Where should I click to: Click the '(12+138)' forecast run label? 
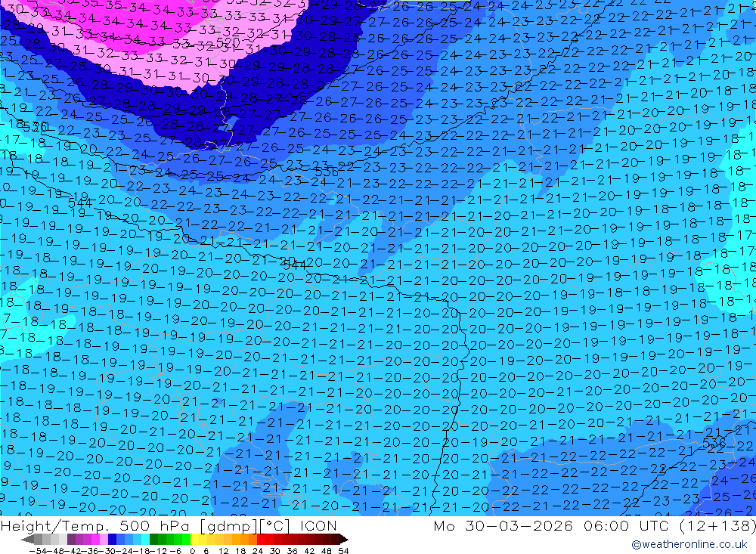tap(717, 525)
